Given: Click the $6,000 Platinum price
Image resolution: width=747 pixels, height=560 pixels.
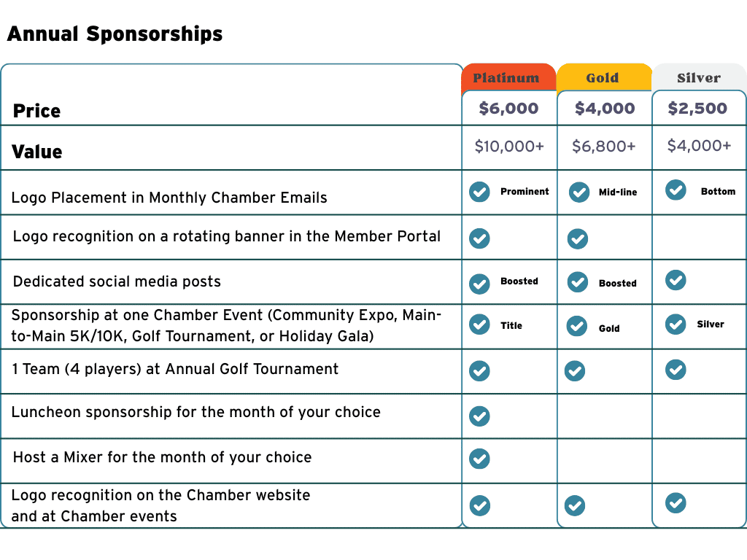Looking at the screenshot, I should point(508,109).
